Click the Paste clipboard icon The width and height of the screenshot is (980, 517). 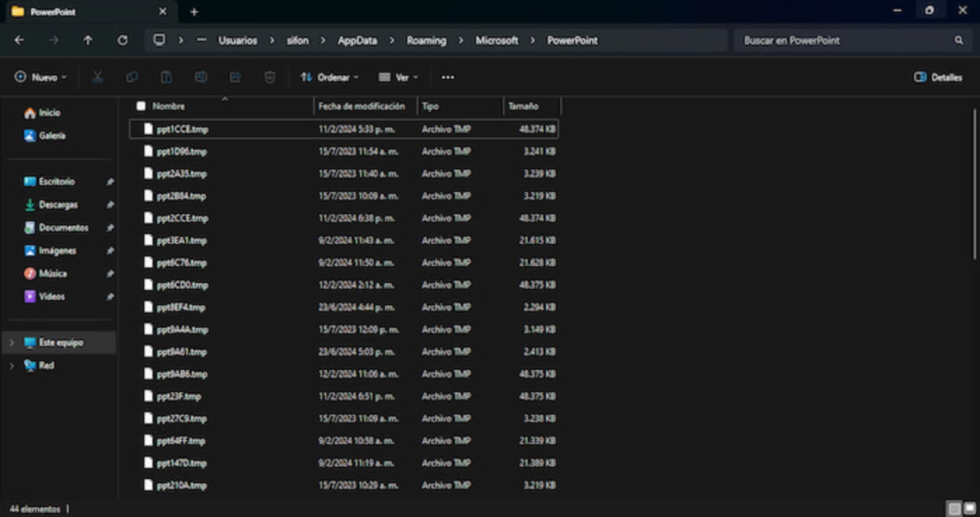[x=167, y=77]
